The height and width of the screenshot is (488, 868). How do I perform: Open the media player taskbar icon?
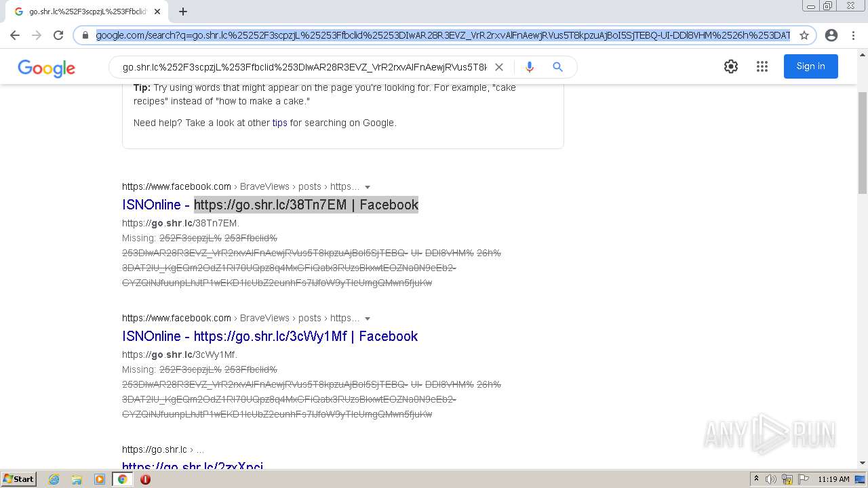100,479
